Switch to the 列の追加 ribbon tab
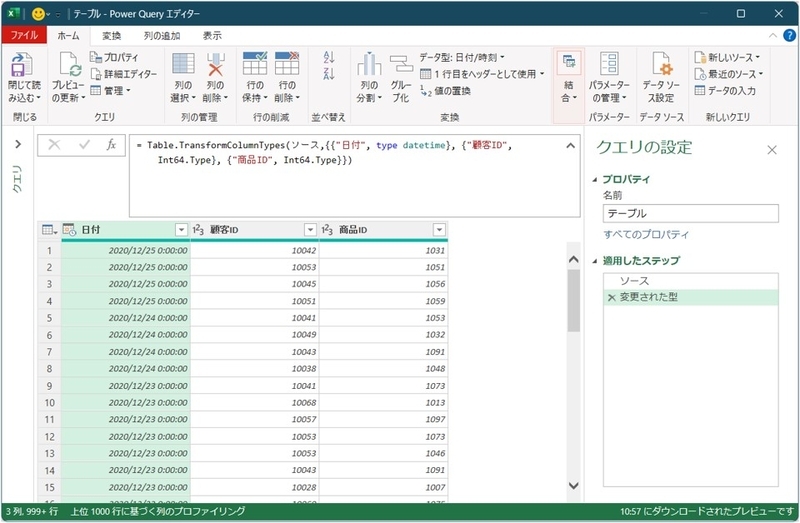The image size is (800, 523). tap(162, 35)
